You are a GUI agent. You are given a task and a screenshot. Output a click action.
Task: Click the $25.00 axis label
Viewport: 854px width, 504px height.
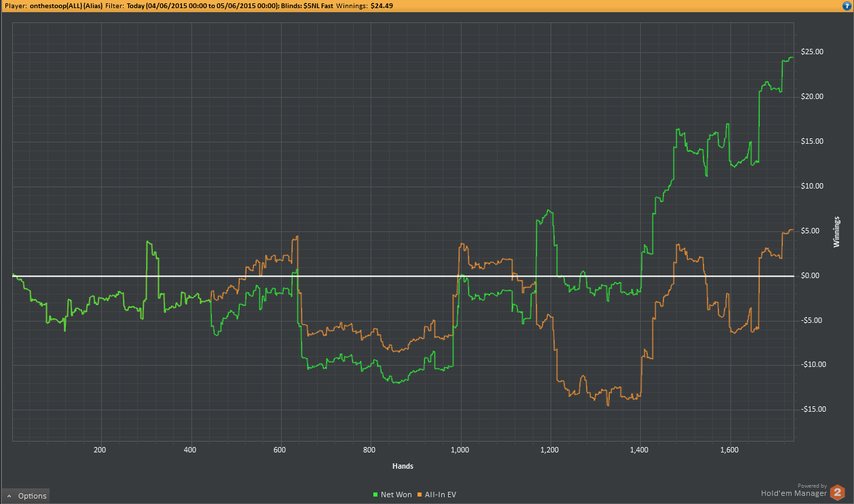pyautogui.click(x=812, y=52)
